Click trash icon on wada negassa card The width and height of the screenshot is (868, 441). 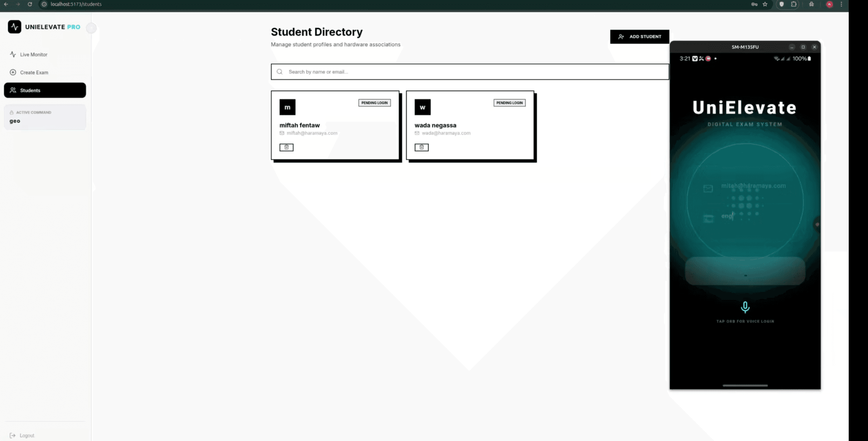click(421, 147)
